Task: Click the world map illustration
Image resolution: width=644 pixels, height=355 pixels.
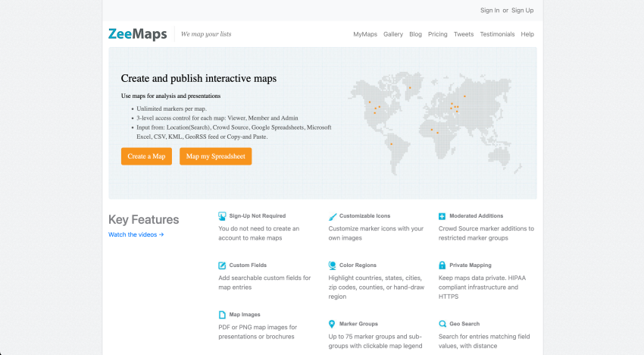Action: pyautogui.click(x=436, y=124)
